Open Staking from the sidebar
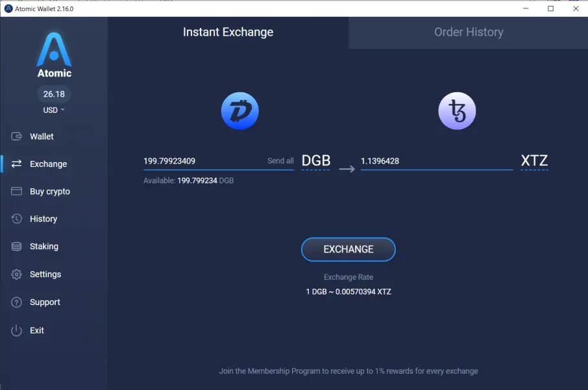This screenshot has width=588, height=390. (x=44, y=247)
